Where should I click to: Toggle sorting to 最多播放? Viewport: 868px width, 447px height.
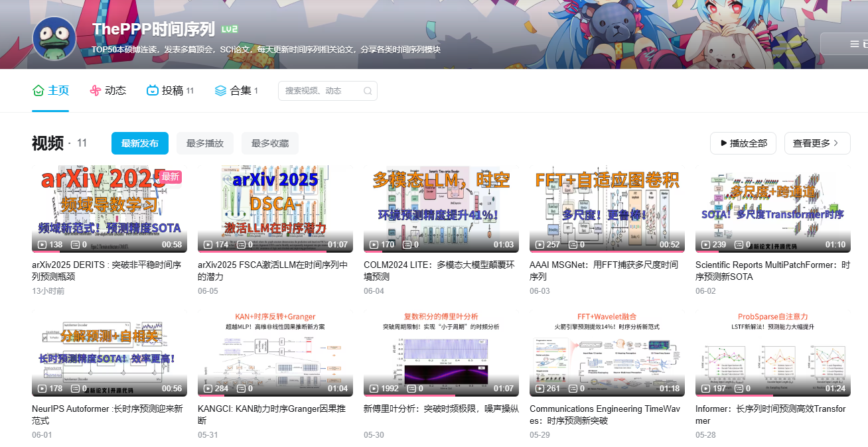tap(204, 143)
